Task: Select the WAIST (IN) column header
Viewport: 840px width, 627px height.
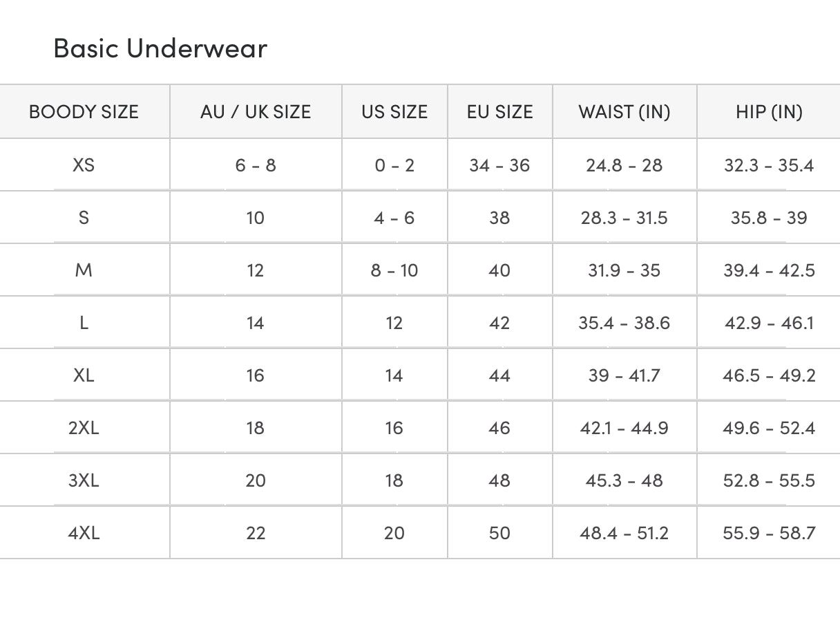Action: [624, 112]
